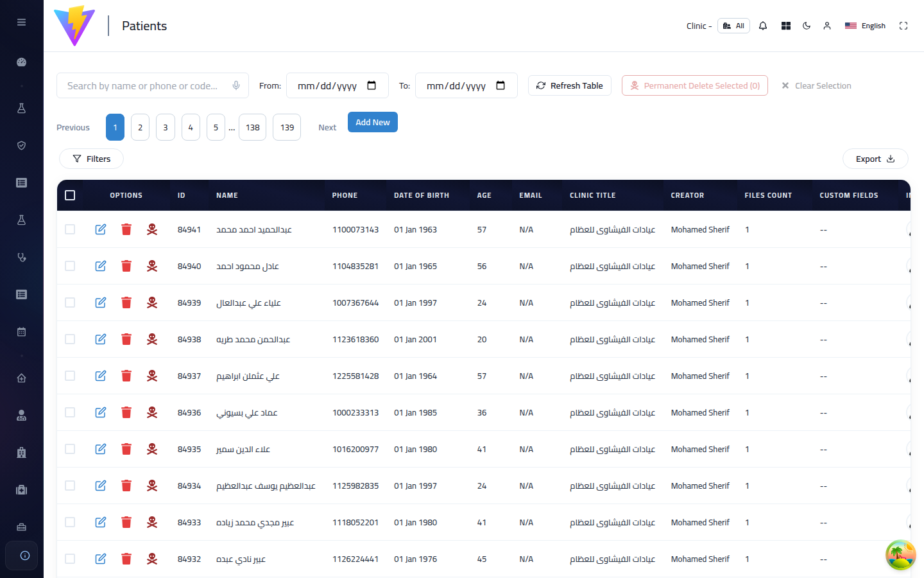
Task: Open the hospital building icon in sidebar
Action: pyautogui.click(x=21, y=453)
